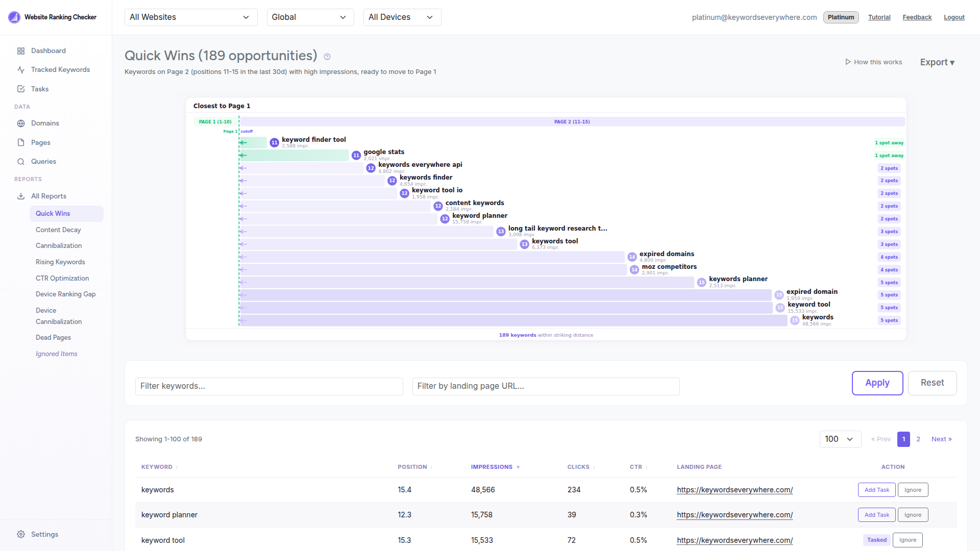The image size is (980, 551).
Task: Open Settings with the gear icon
Action: click(21, 534)
